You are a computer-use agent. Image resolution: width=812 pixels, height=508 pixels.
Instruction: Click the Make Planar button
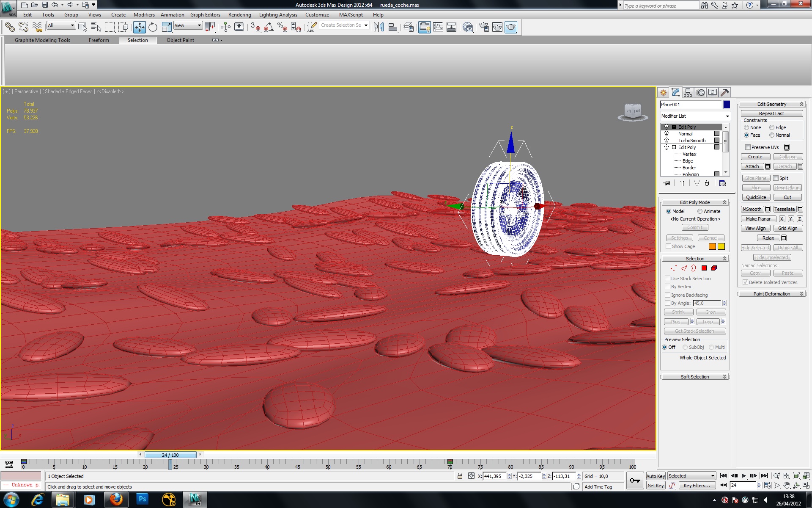pos(758,219)
